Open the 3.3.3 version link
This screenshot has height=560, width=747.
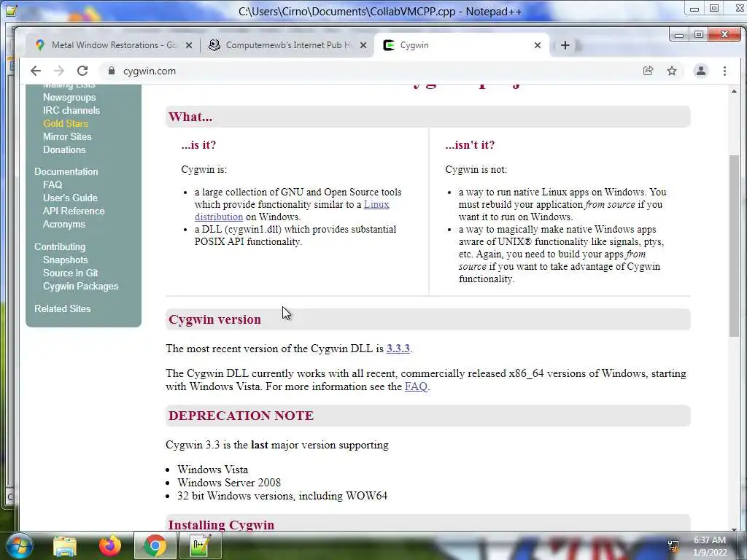pos(398,349)
